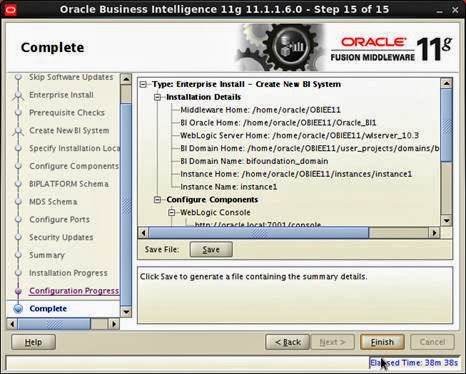Click the empty status bar field
Image resolution: width=466 pixels, height=374 pixels.
(187, 363)
